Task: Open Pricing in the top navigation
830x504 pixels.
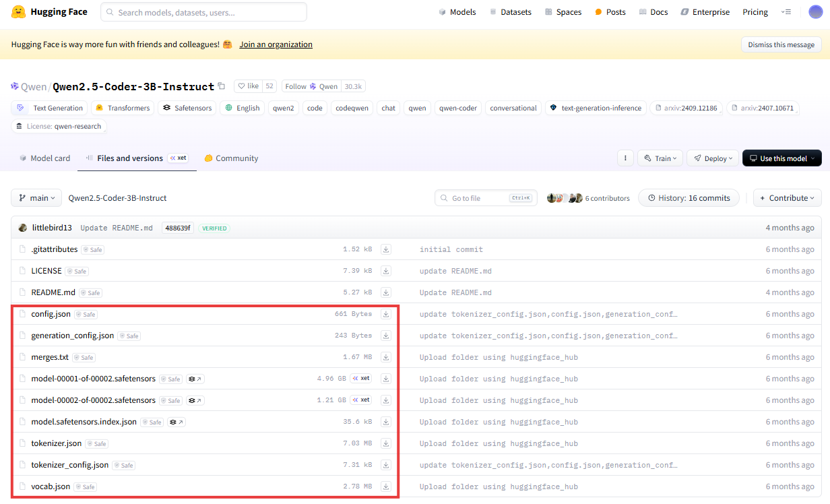Action: (755, 12)
